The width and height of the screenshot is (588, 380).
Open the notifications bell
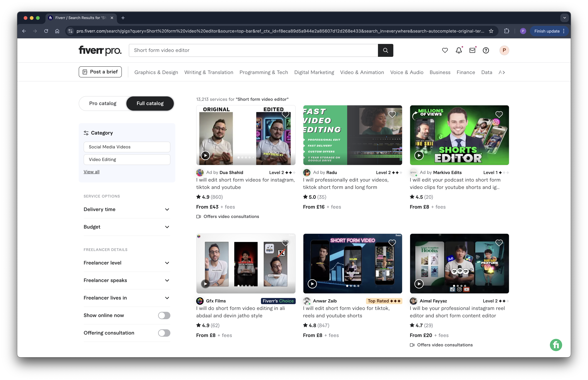tap(459, 50)
